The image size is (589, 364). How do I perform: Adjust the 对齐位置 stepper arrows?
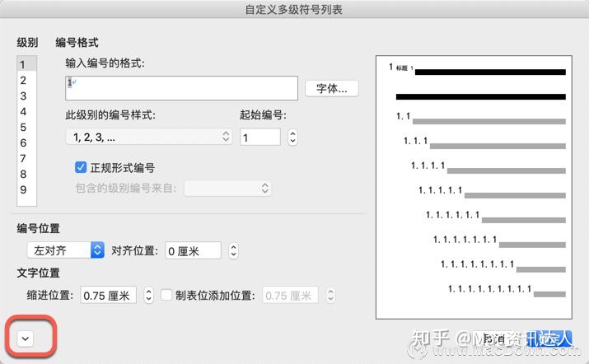(x=233, y=250)
